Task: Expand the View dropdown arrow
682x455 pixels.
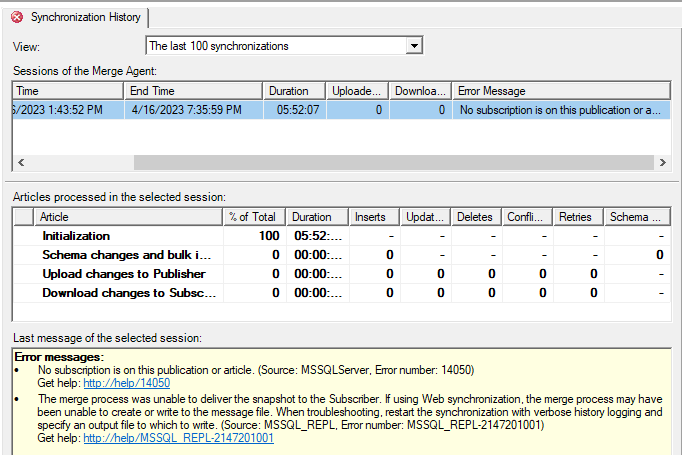Action: click(x=414, y=46)
